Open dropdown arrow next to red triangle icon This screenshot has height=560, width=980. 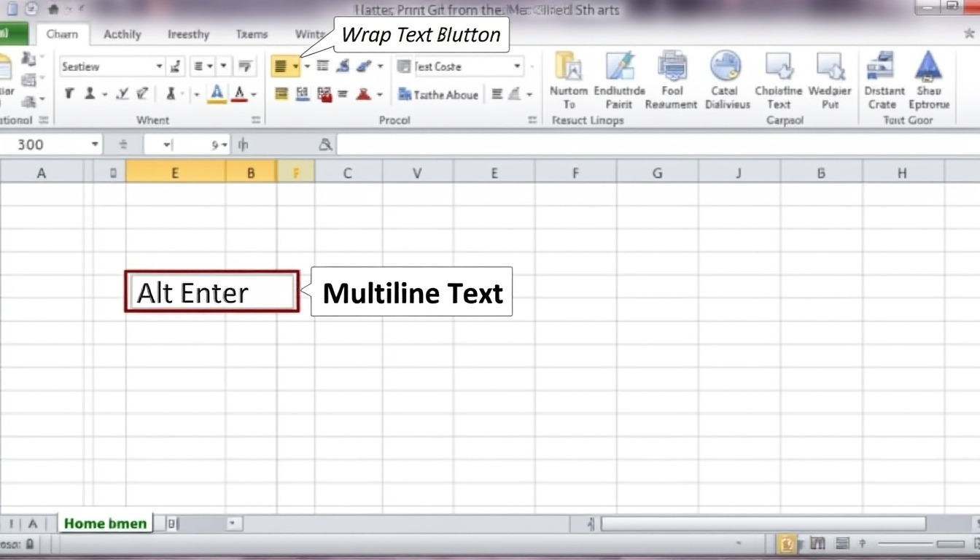pos(380,94)
